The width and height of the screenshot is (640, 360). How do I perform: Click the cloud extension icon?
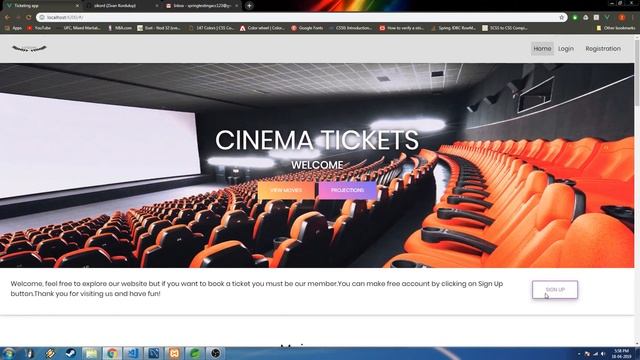point(586,17)
